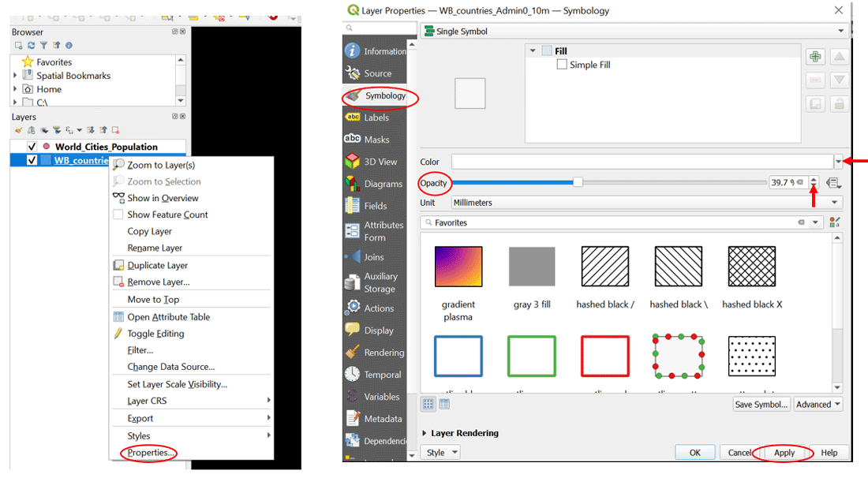This screenshot has width=868, height=489.
Task: Click the Save Symbol... button
Action: 761,405
